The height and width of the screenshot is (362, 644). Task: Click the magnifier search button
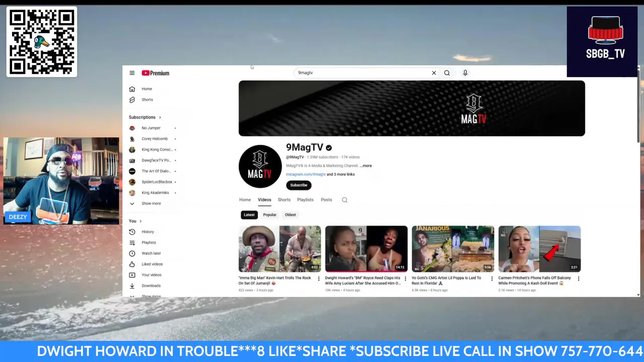pyautogui.click(x=447, y=73)
